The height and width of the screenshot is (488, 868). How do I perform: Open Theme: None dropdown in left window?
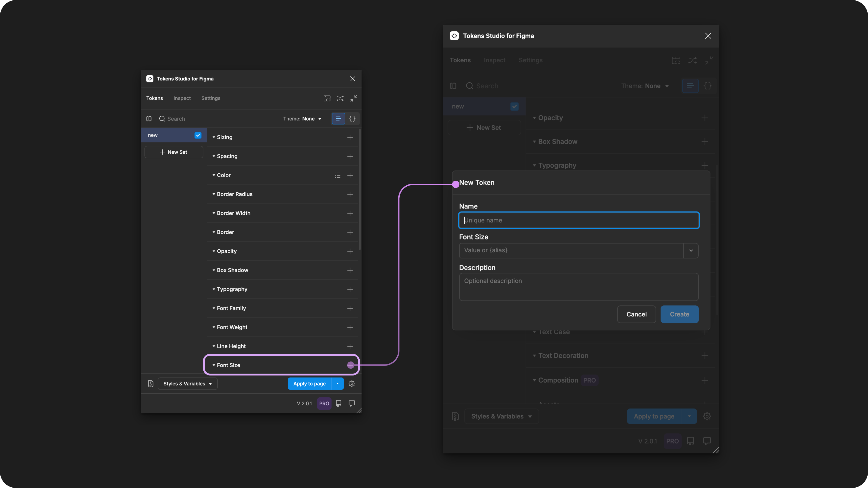pyautogui.click(x=302, y=119)
